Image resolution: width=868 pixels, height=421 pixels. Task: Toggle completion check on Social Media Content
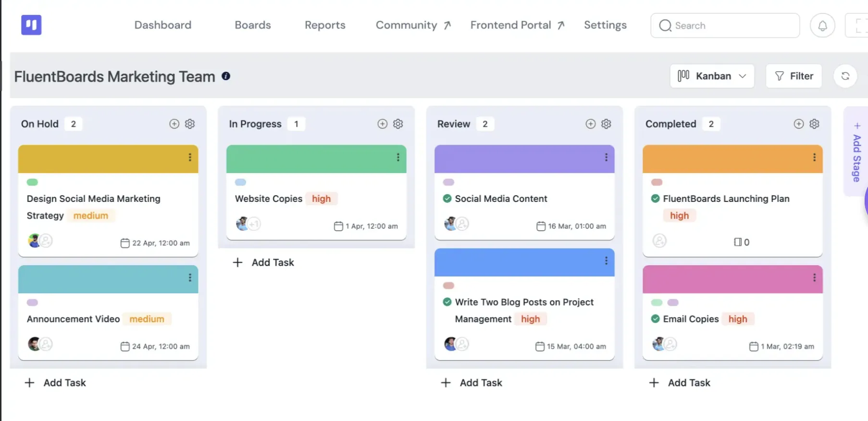pos(447,198)
